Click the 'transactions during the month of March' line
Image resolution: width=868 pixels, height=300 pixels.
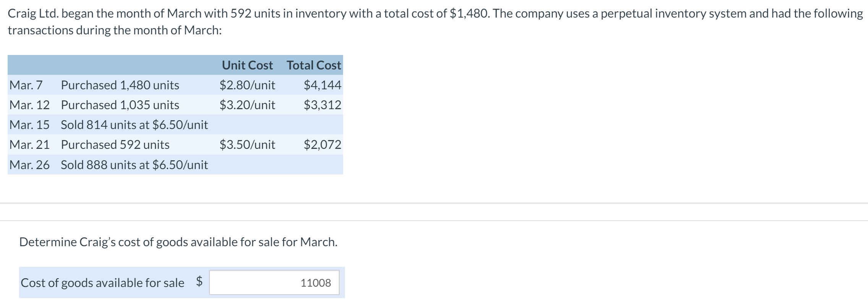pos(115,30)
